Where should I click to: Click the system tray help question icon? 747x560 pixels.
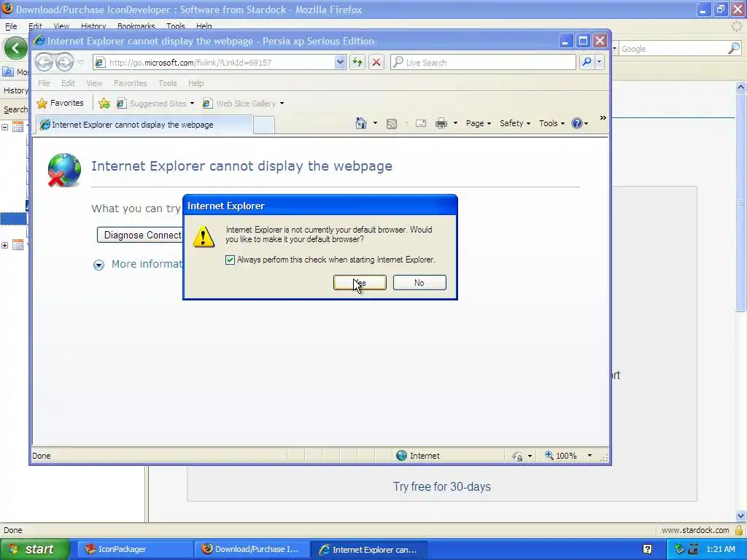647,550
